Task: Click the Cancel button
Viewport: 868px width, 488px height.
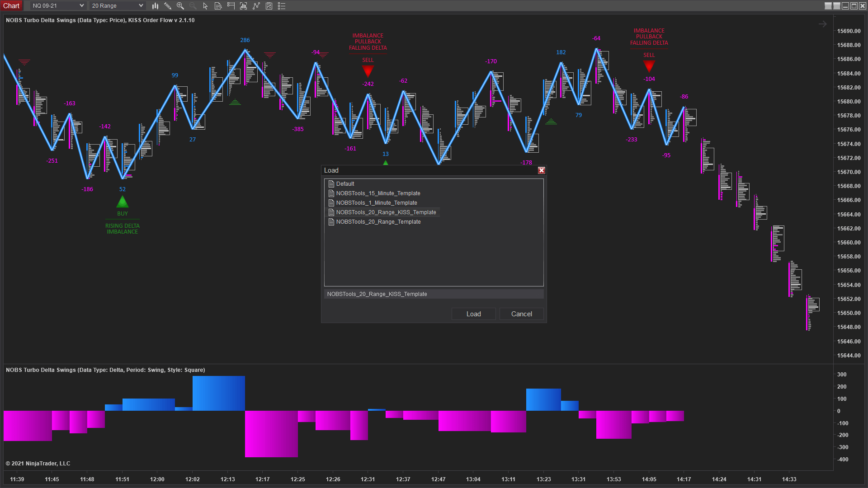Action: coord(522,314)
